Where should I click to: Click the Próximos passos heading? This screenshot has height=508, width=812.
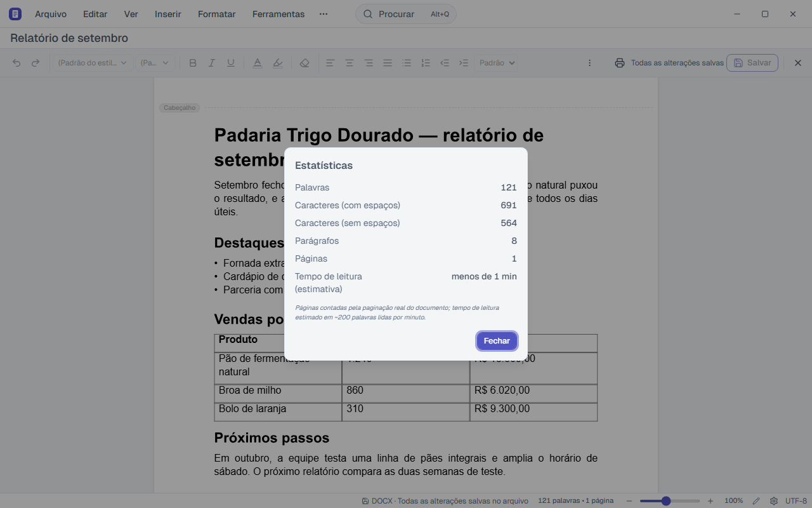point(272,438)
